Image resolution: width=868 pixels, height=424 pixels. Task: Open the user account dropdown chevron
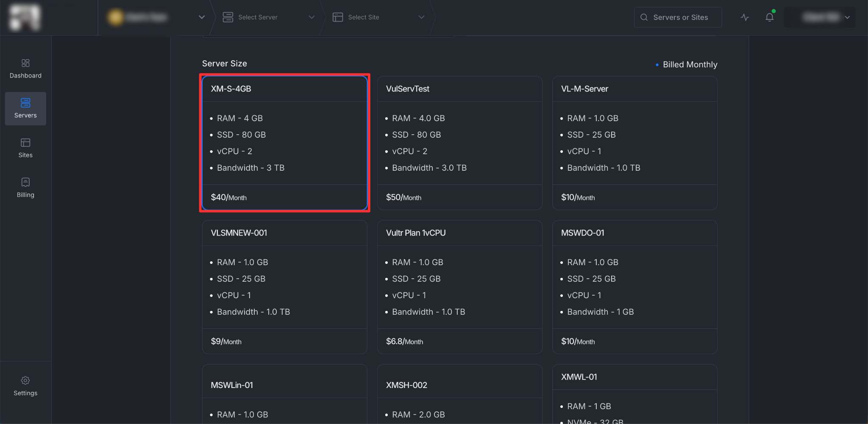tap(847, 17)
